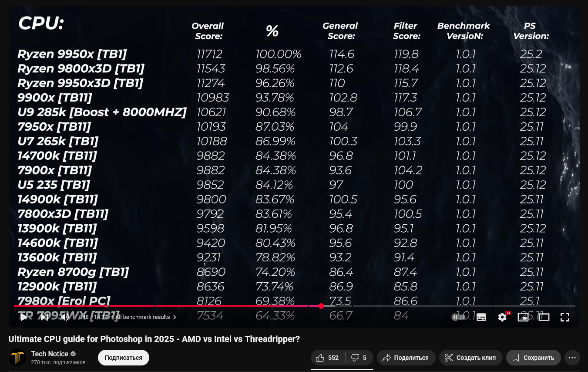
Task: Open the three-dot more actions menu
Action: click(572, 358)
